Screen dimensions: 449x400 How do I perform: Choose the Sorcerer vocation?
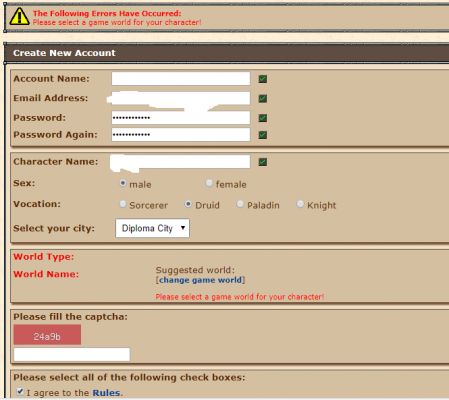(x=123, y=204)
